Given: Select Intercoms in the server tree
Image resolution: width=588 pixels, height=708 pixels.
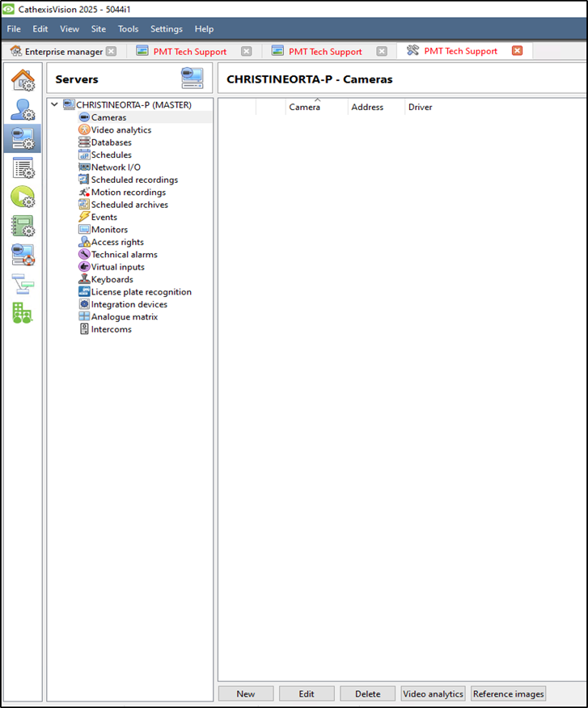Looking at the screenshot, I should [112, 329].
